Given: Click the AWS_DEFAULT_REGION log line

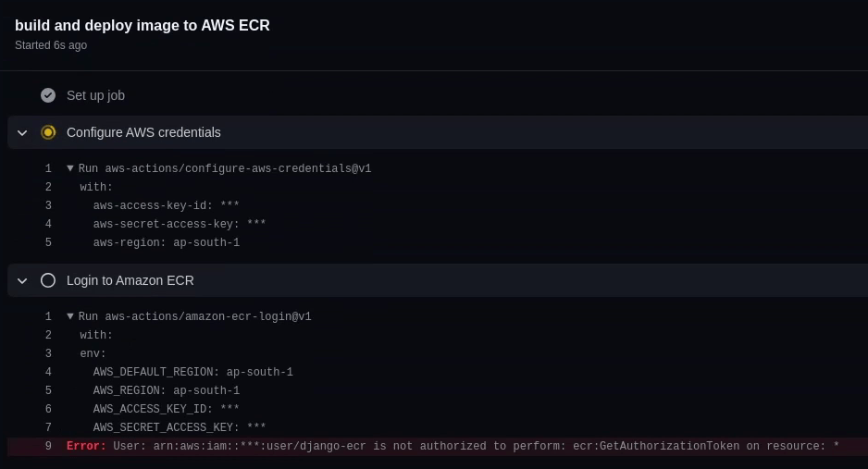Looking at the screenshot, I should [x=192, y=372].
